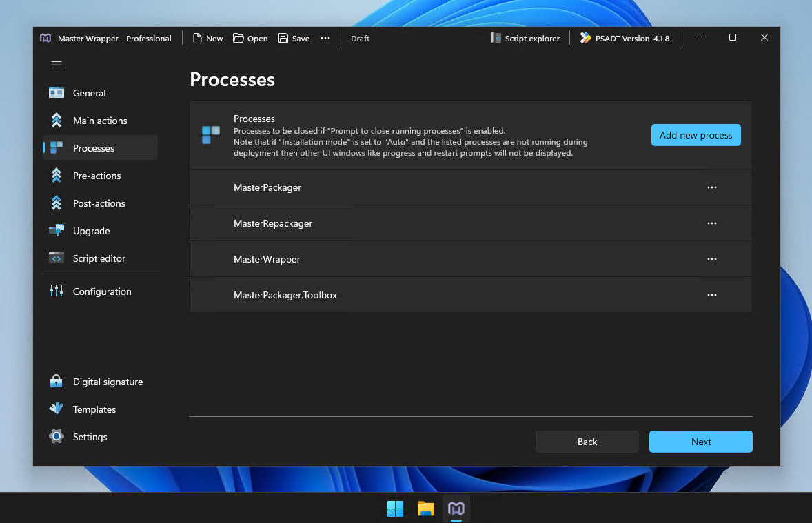
Task: Click the Back button
Action: [587, 442]
